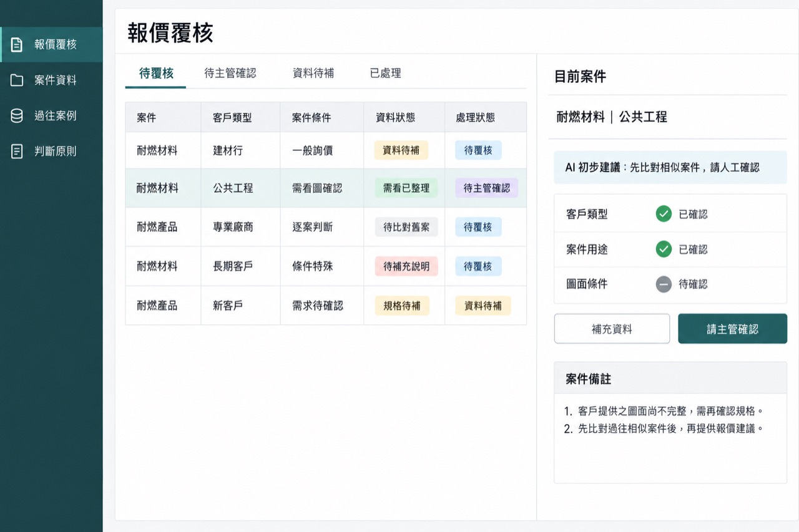Open 案件資料 in the sidebar

(51, 80)
